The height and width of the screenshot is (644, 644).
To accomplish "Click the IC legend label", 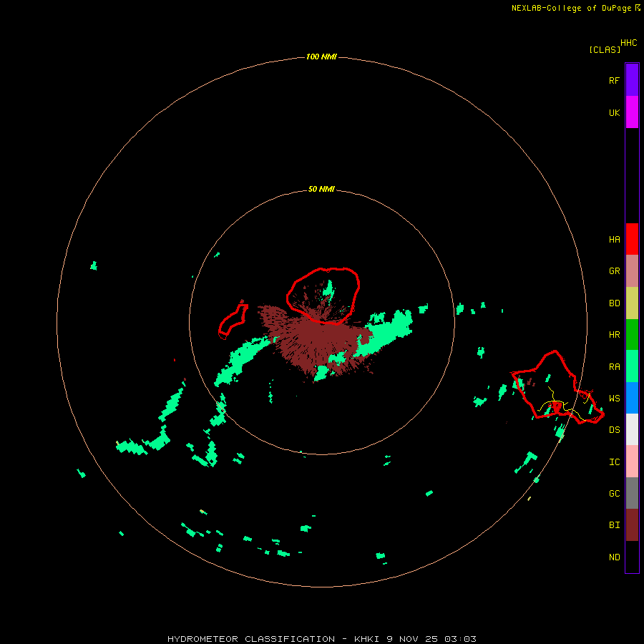I will pyautogui.click(x=614, y=462).
